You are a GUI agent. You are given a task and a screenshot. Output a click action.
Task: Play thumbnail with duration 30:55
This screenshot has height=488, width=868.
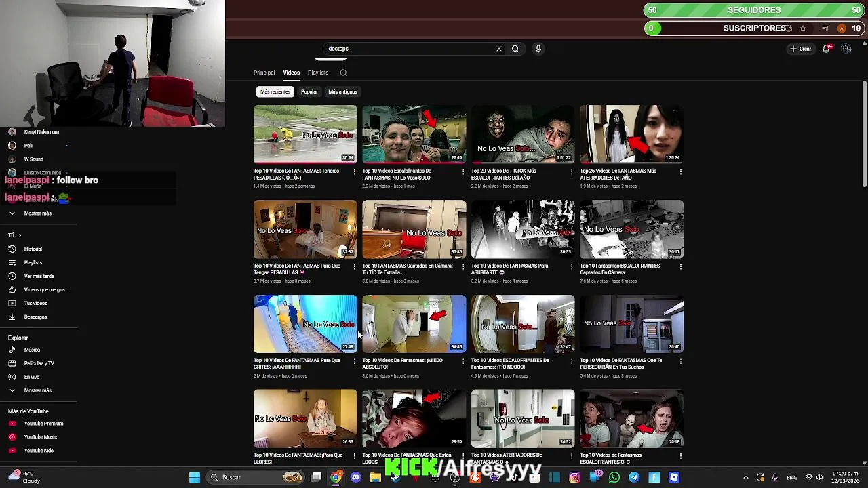(523, 229)
